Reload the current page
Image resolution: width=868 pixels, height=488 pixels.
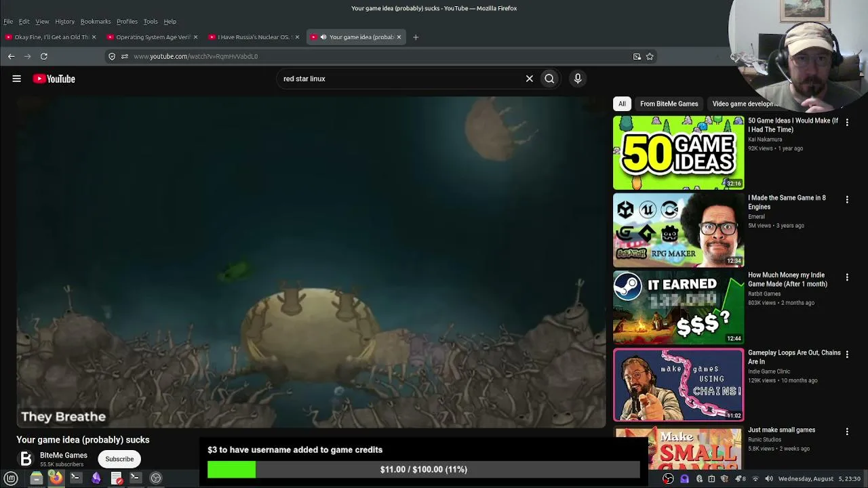(44, 56)
